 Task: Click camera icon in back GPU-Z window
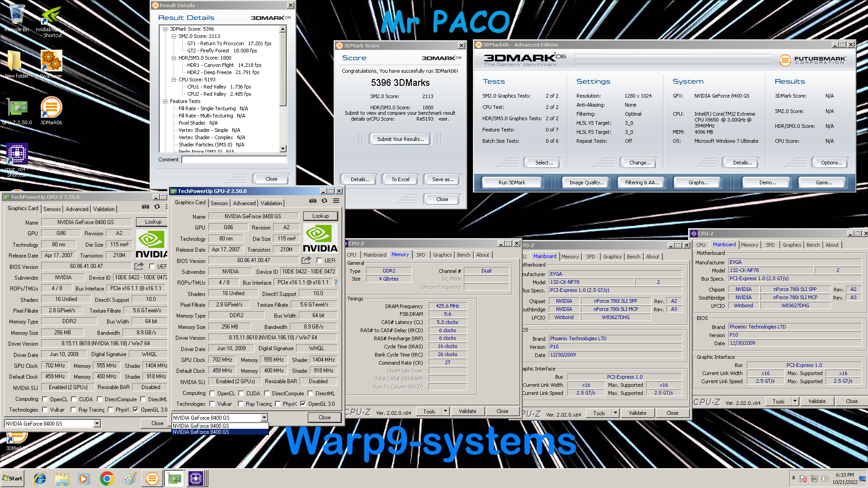coord(145,206)
